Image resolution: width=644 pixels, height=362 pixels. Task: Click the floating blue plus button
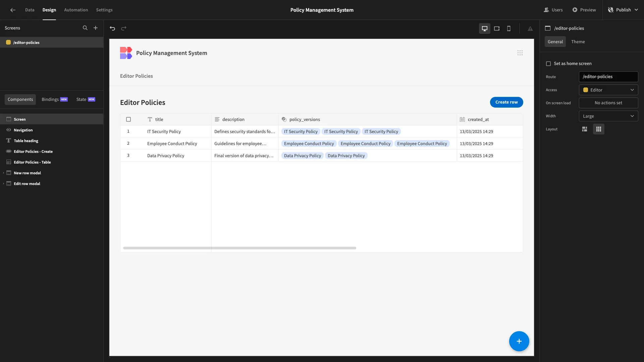[519, 341]
